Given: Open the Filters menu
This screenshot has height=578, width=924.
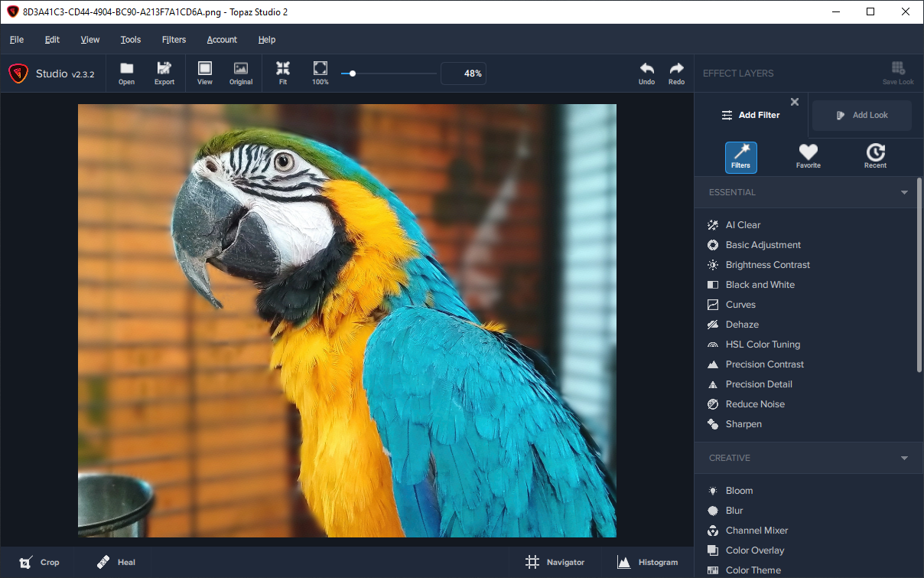Looking at the screenshot, I should (x=174, y=40).
